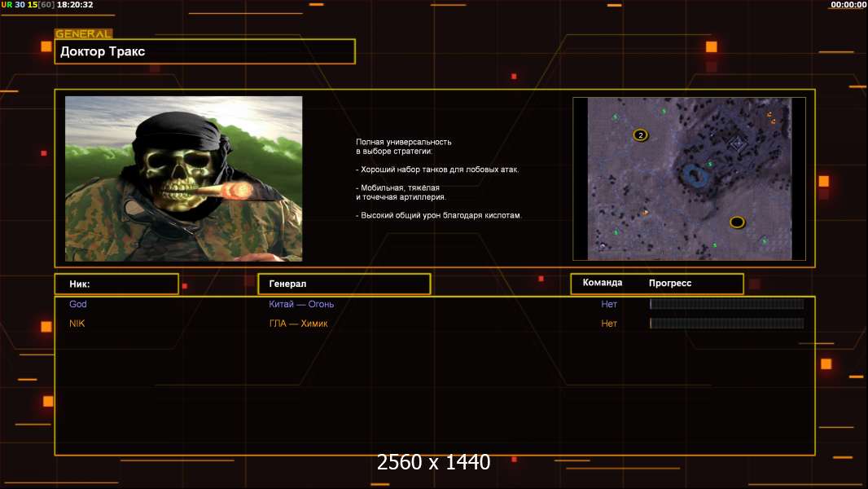Click NIK's loading progress bar
The width and height of the screenshot is (868, 489).
tap(726, 324)
